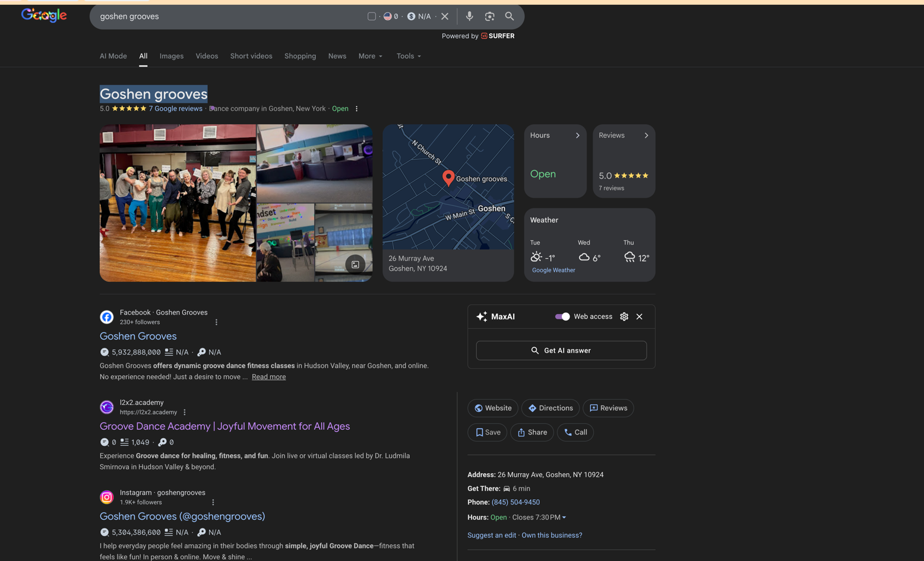This screenshot has height=561, width=924.
Task: Click the voice search microphone icon
Action: point(469,17)
